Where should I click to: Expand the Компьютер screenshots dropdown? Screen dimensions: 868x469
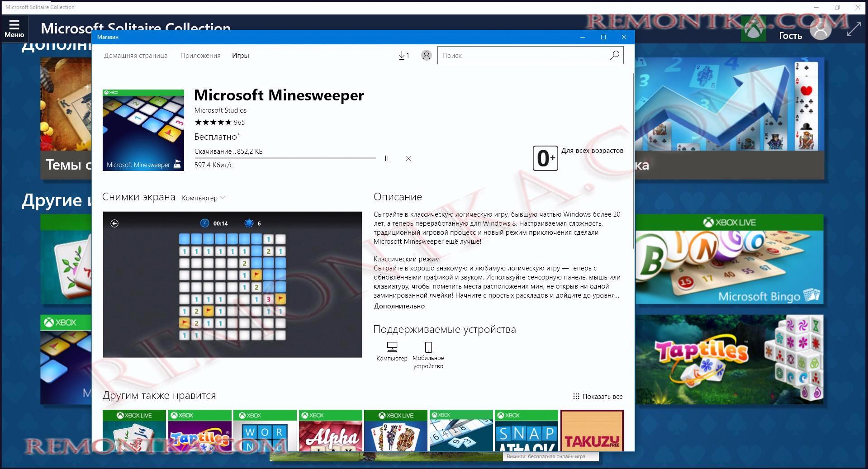[x=204, y=198]
